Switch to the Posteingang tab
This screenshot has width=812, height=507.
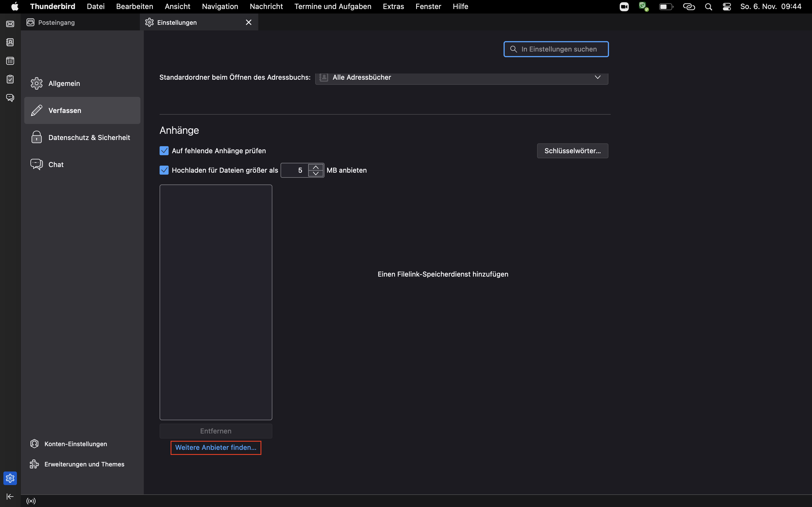pyautogui.click(x=56, y=23)
